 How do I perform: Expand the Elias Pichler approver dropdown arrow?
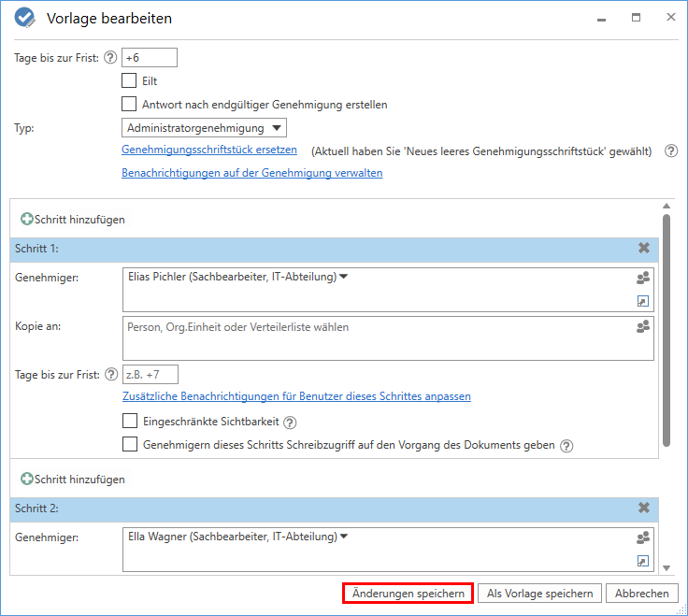click(344, 277)
